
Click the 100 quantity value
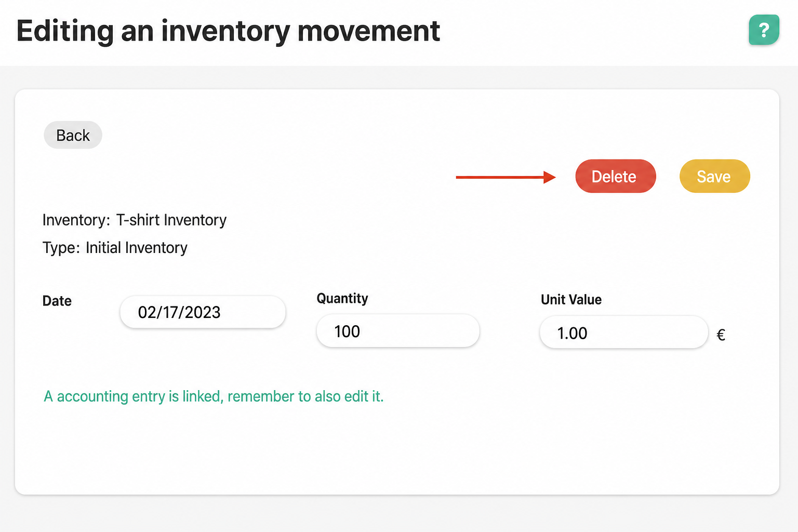347,331
